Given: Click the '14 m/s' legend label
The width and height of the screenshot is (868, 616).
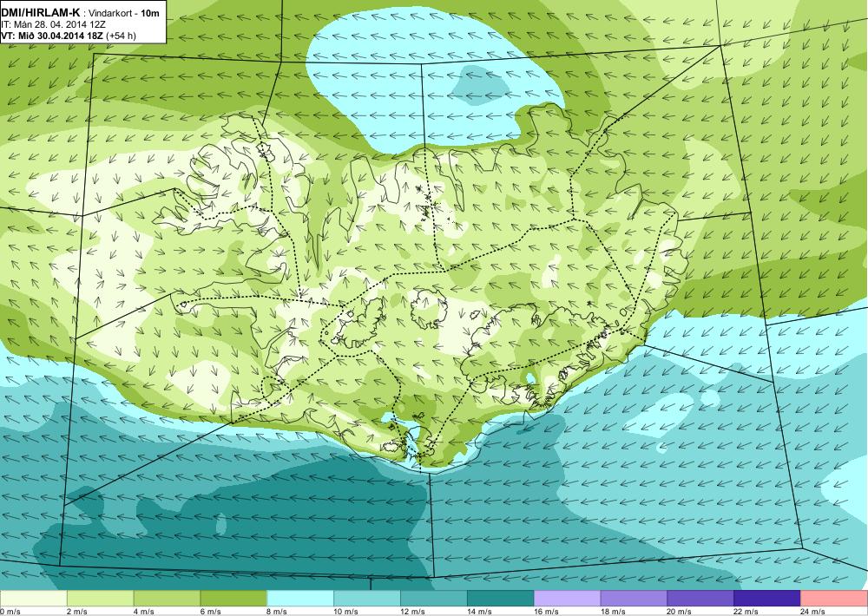Looking at the screenshot, I should pyautogui.click(x=479, y=612).
